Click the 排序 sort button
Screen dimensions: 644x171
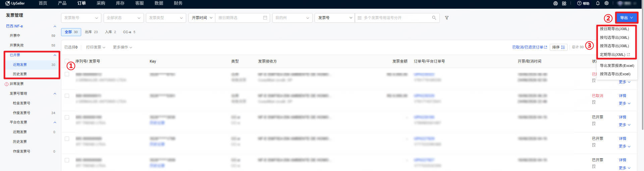point(558,47)
